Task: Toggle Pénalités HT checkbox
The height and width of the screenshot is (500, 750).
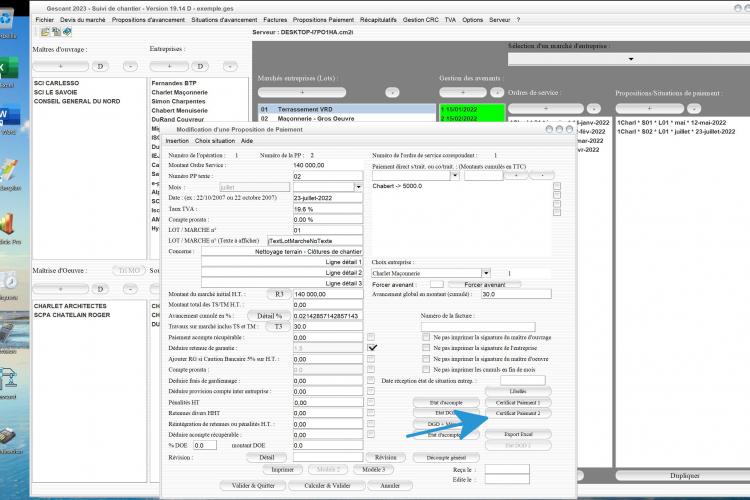Action: [371, 402]
